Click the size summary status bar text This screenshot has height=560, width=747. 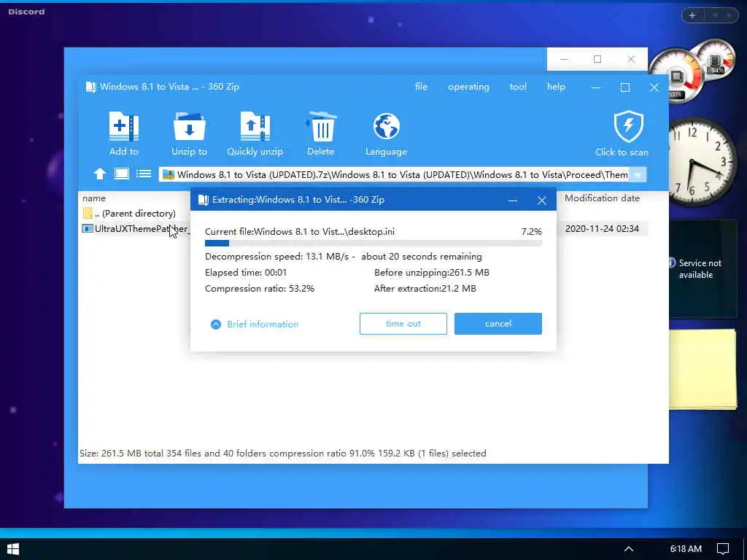282,454
